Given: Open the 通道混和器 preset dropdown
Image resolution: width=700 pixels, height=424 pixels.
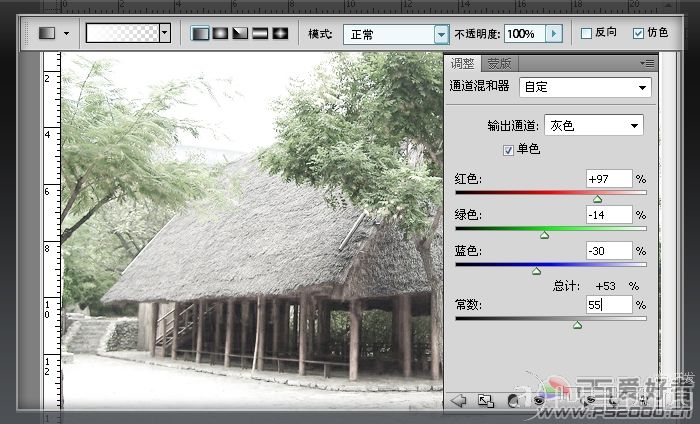Looking at the screenshot, I should click(585, 87).
